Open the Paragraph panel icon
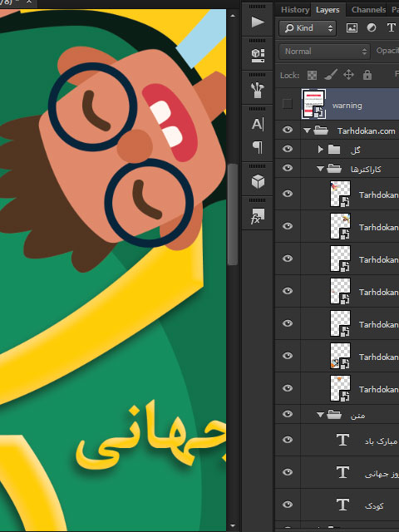399x532 pixels. 258,147
